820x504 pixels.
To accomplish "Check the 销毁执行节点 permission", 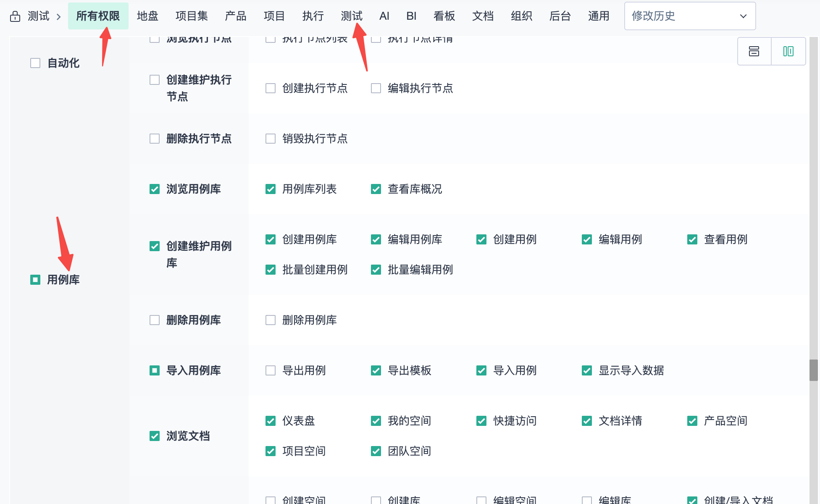I will 271,139.
